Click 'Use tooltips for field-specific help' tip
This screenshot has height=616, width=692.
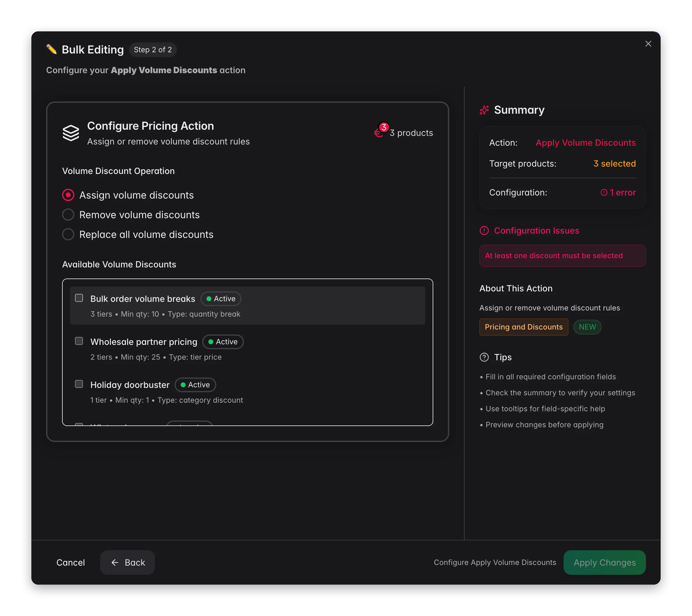(545, 409)
